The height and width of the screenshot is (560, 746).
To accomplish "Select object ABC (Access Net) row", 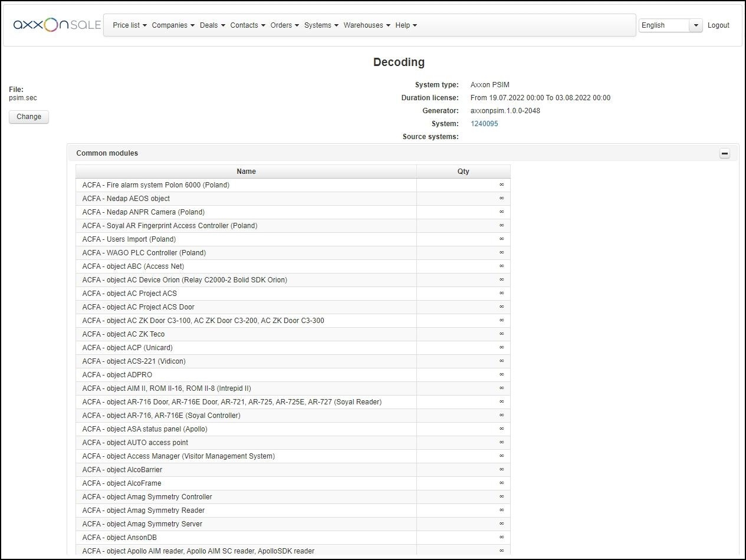I will click(293, 266).
